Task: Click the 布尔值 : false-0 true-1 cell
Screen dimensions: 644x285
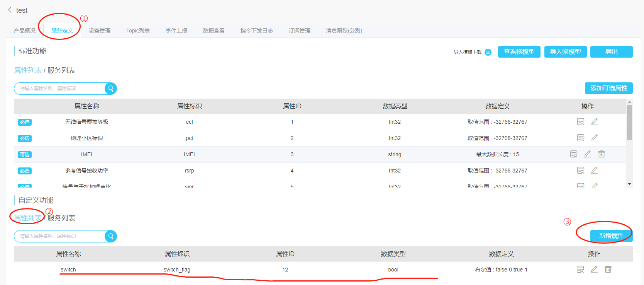Action: coord(501,270)
